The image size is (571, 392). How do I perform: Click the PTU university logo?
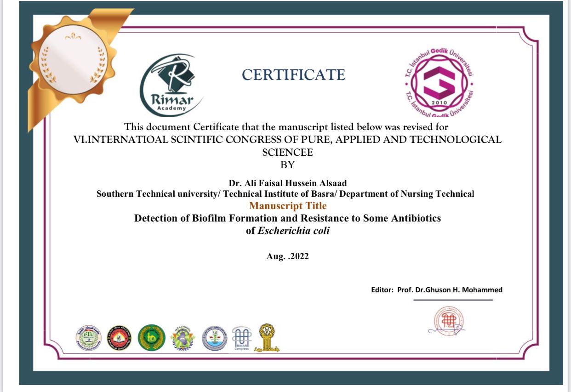(x=88, y=338)
